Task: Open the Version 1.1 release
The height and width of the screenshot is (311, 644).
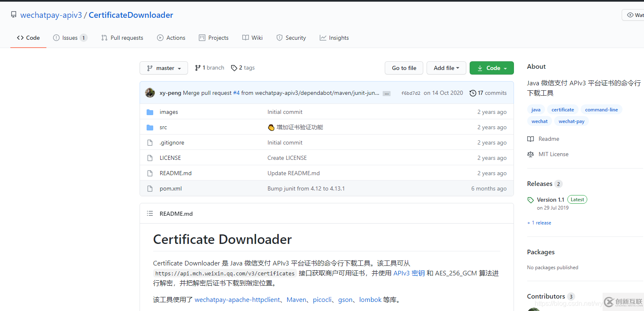Action: tap(550, 200)
